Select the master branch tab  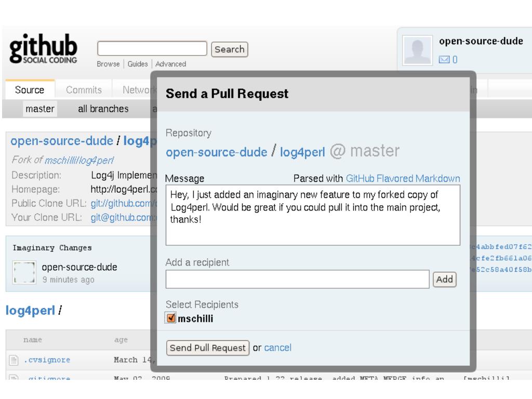pyautogui.click(x=39, y=109)
